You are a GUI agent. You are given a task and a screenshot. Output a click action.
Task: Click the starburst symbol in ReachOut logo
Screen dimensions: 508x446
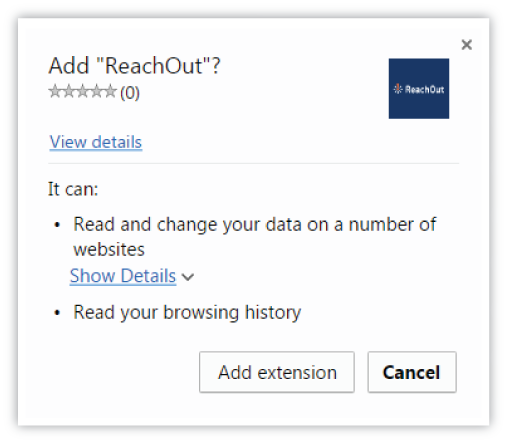(398, 89)
